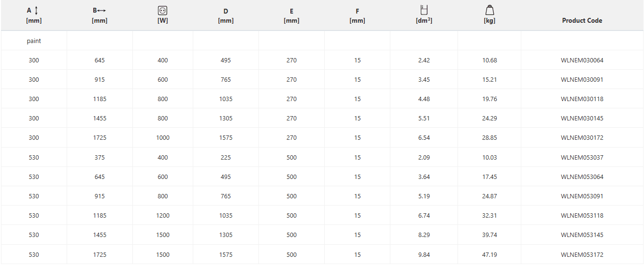644x267 pixels.
Task: Click the Product Code column header
Action: click(x=582, y=20)
